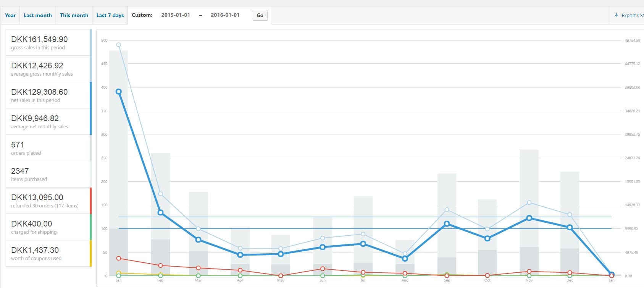Switch to the Year tab
Screen dimensions: 644x288
click(10, 15)
